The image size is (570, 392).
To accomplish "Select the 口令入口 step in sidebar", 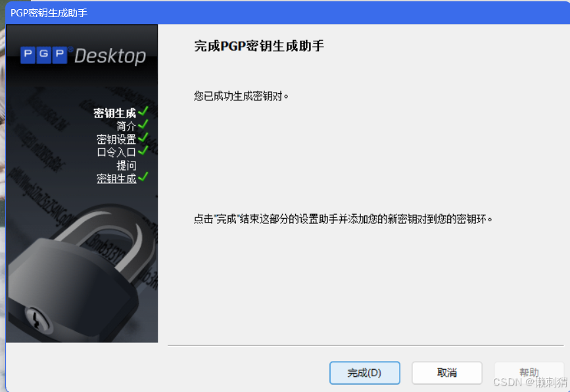I will point(116,152).
